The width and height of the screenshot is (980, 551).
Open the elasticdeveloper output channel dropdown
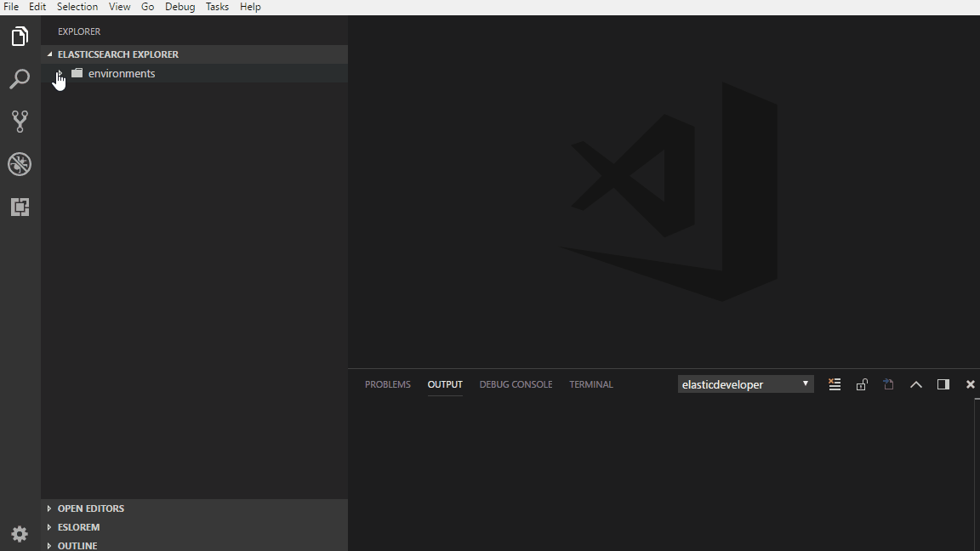point(745,384)
